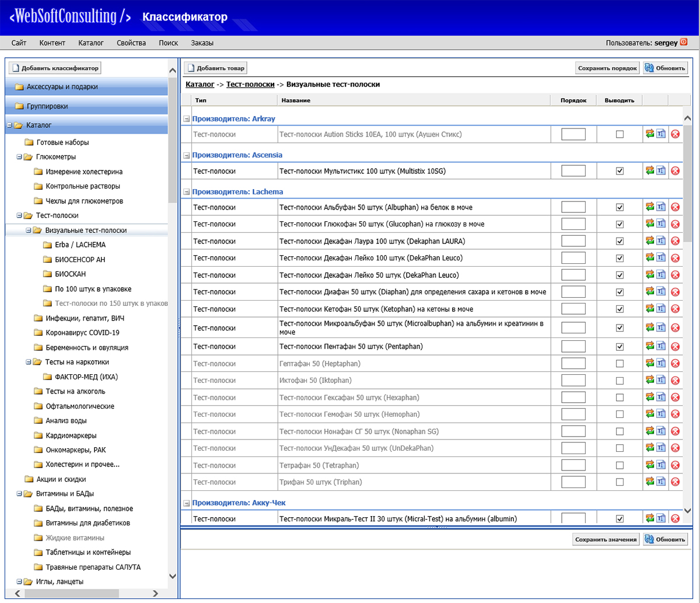Screen dimensions: 700x603
Task: Click text edit icon for Glucophan row
Action: click(661, 224)
